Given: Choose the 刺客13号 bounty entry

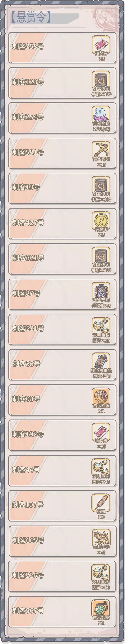Looking at the screenshot, I should pos(62,188).
